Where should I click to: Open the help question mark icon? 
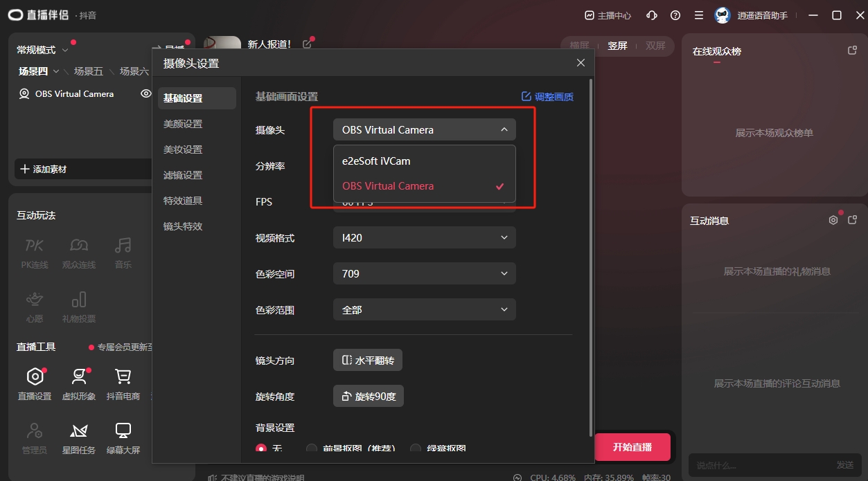click(x=675, y=15)
